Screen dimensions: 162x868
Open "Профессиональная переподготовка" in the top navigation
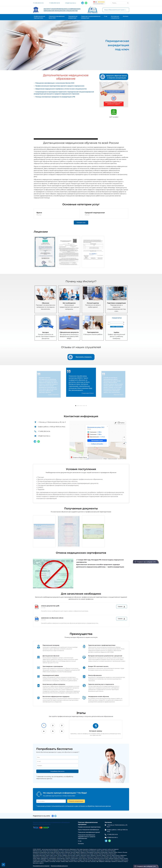39,17
